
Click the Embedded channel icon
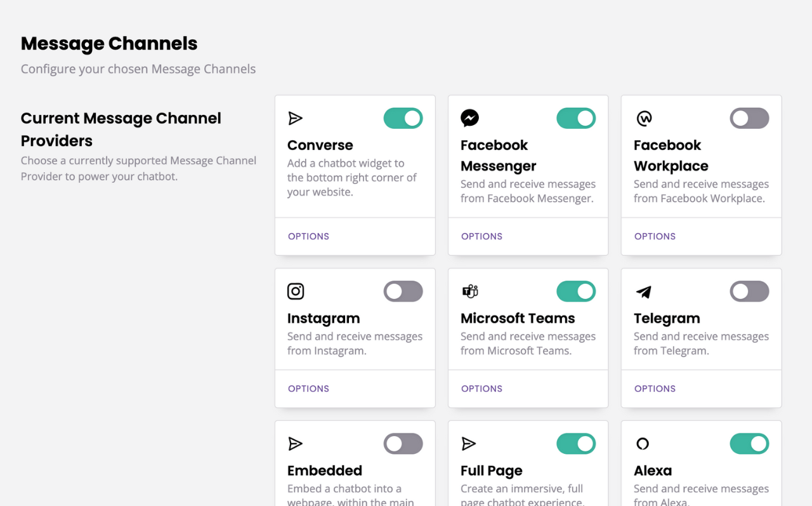[296, 443]
